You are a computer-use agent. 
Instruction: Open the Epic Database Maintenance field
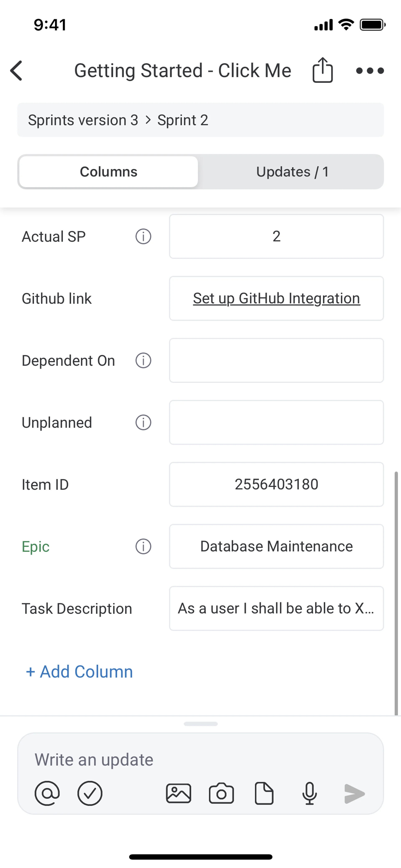[x=276, y=546]
